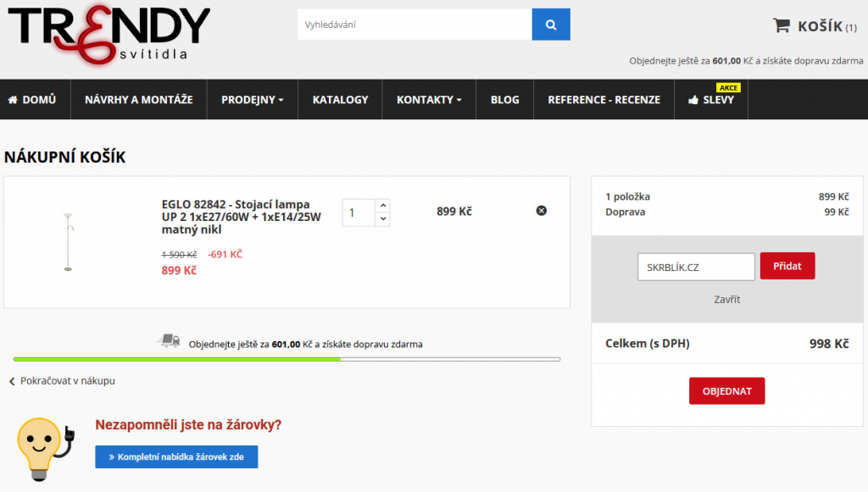This screenshot has width=868, height=492.
Task: Click the Pokračovat v nákupu link
Action: (x=62, y=381)
